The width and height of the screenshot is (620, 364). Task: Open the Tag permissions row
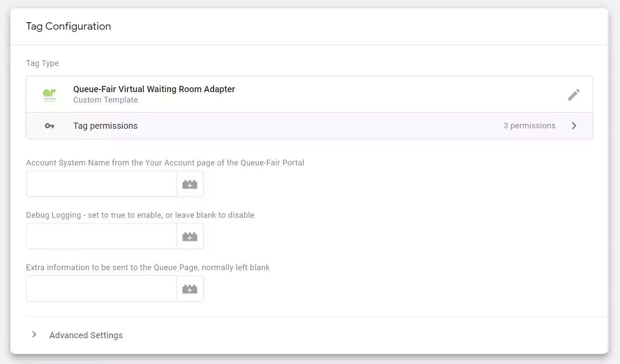click(x=306, y=126)
